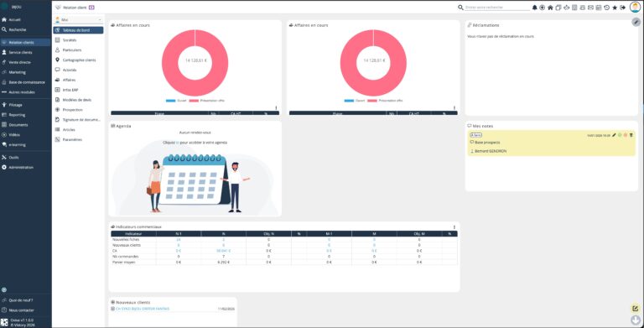
Task: Open new client CH SYND BIJOU ORFÈVR FANTAIS link
Action: [x=143, y=309]
